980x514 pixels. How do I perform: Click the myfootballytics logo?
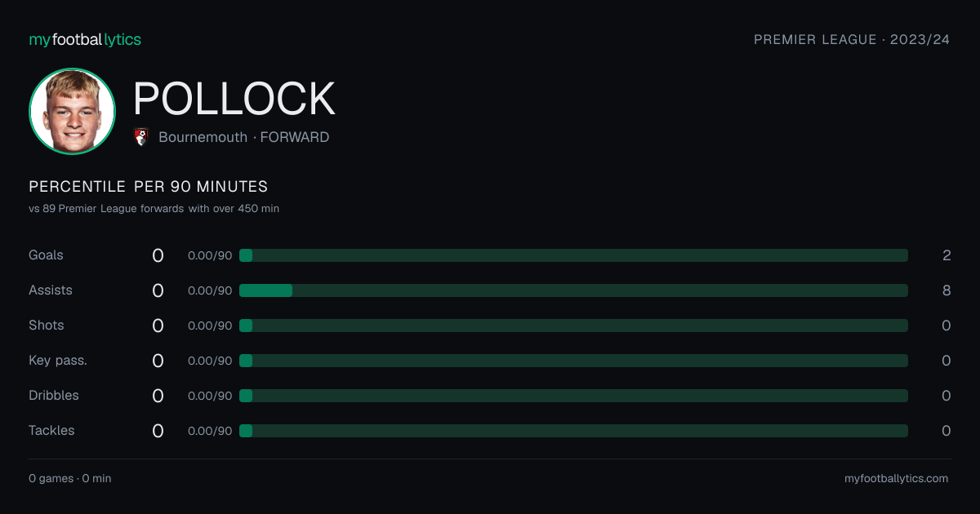click(85, 40)
